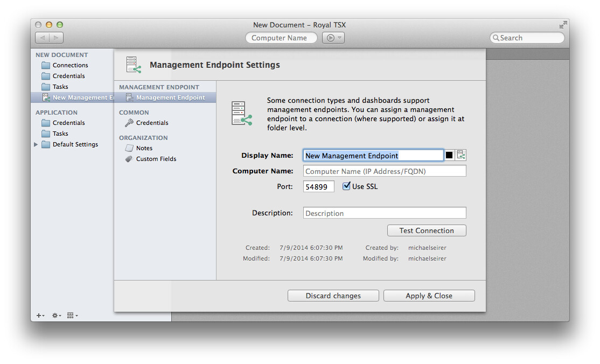Open Notes in the Organization section

144,148
